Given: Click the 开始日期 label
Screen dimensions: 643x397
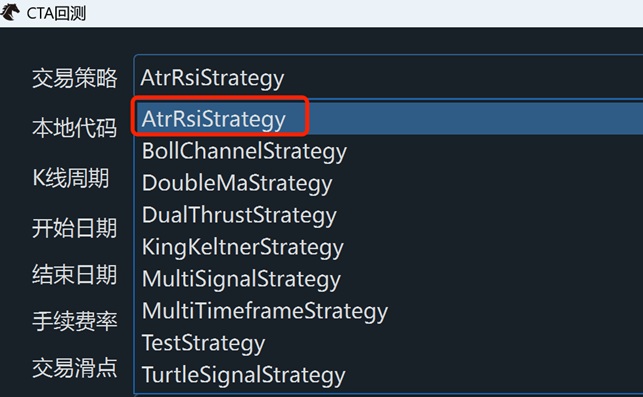Looking at the screenshot, I should tap(75, 228).
